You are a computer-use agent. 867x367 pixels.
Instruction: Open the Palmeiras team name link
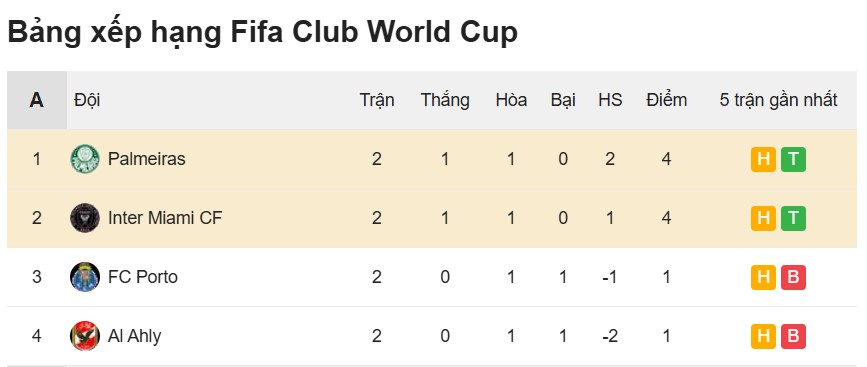[147, 159]
